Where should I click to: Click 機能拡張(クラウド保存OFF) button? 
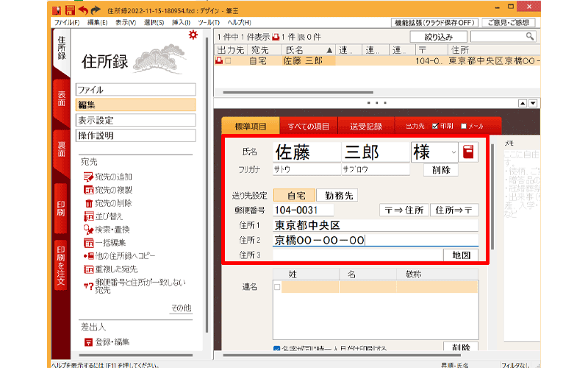point(434,23)
